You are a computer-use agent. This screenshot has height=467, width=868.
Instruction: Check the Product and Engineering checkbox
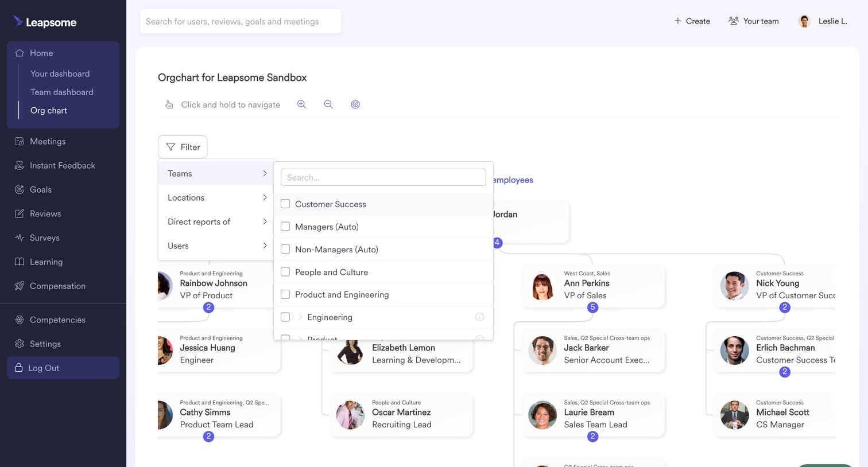click(285, 294)
